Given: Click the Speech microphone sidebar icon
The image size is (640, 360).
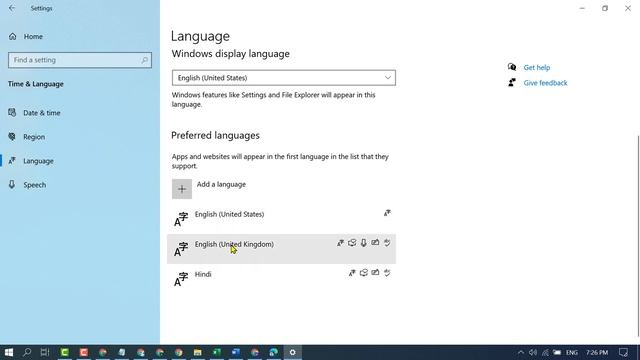Looking at the screenshot, I should (12, 184).
